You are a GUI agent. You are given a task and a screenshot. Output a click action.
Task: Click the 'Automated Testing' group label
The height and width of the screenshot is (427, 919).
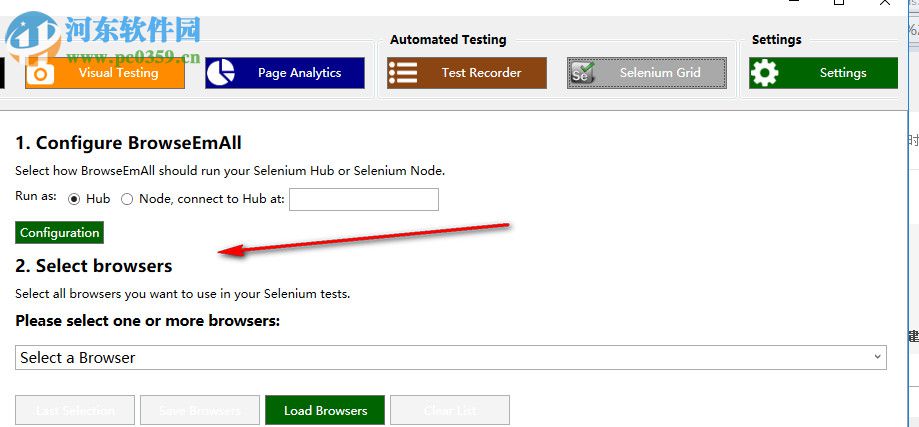pyautogui.click(x=448, y=40)
